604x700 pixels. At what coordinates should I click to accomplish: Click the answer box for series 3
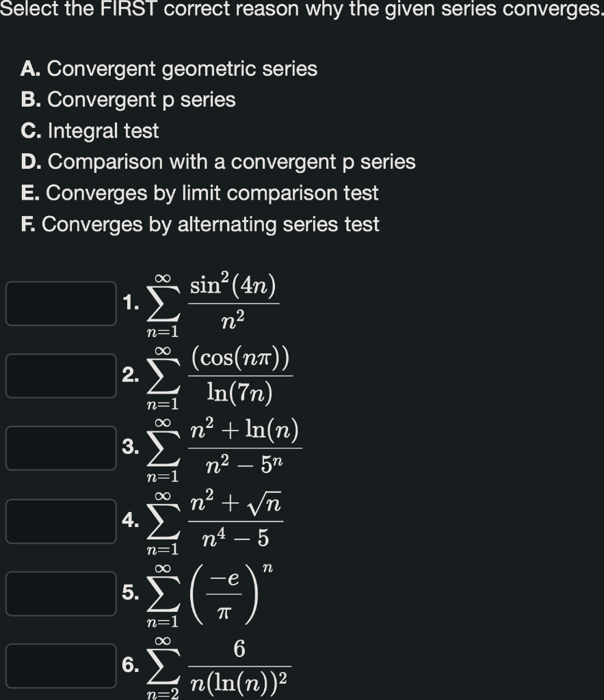60,448
